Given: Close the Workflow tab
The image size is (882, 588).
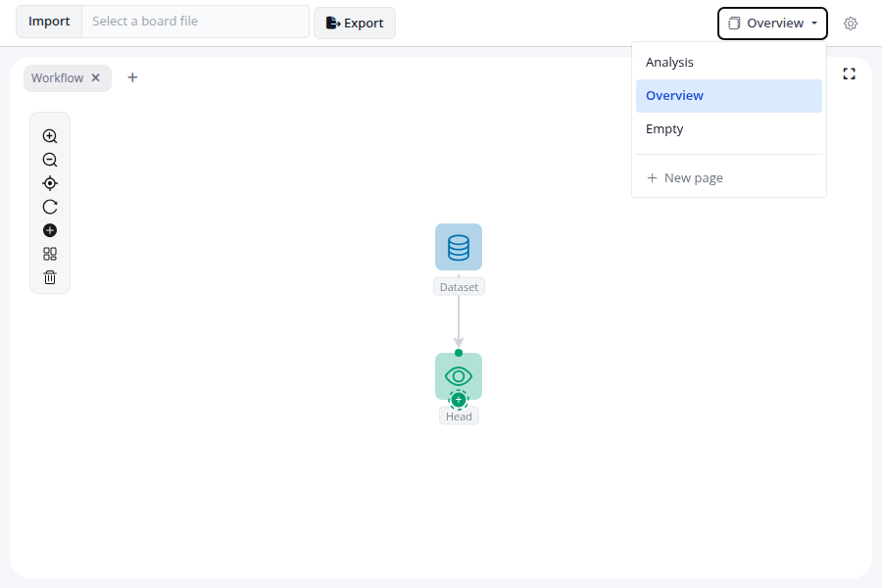Looking at the screenshot, I should pos(96,78).
